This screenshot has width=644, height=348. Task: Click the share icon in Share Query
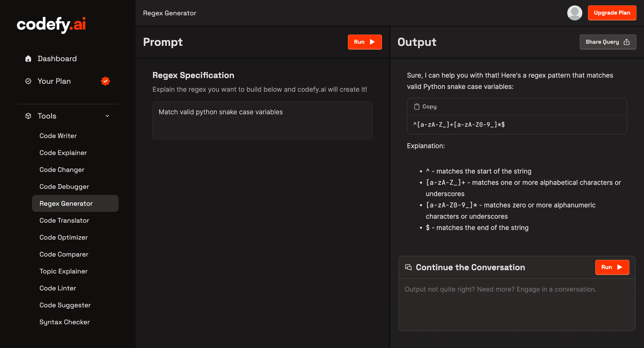point(626,42)
